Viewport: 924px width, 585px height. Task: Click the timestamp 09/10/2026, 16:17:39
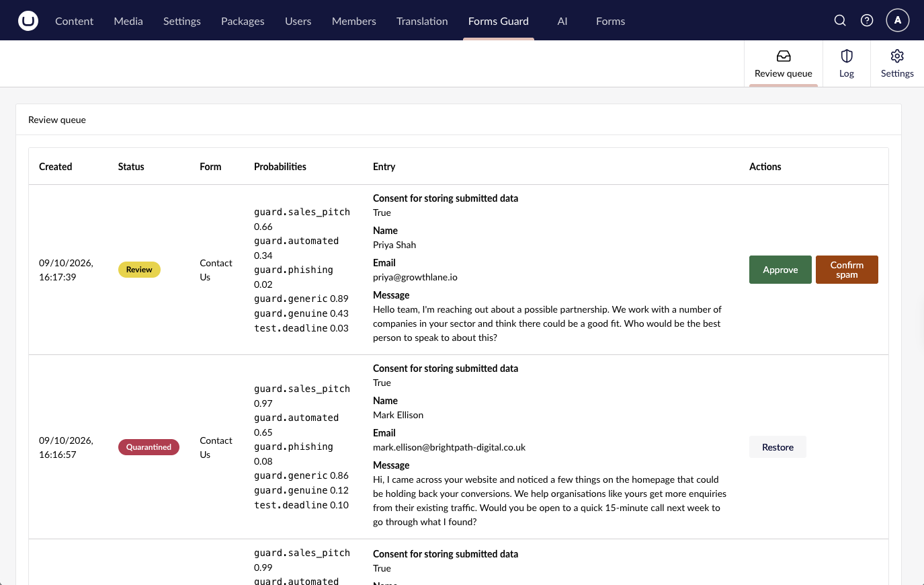[66, 270]
